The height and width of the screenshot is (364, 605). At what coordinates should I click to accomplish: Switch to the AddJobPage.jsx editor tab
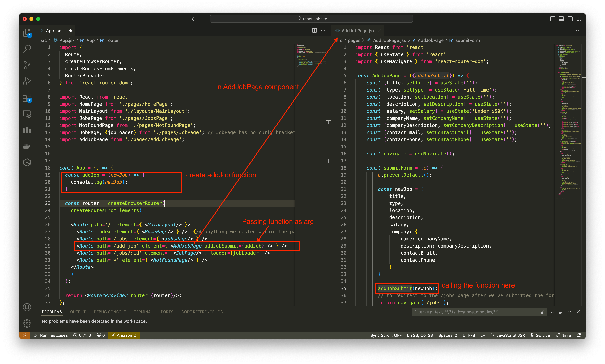coord(358,31)
